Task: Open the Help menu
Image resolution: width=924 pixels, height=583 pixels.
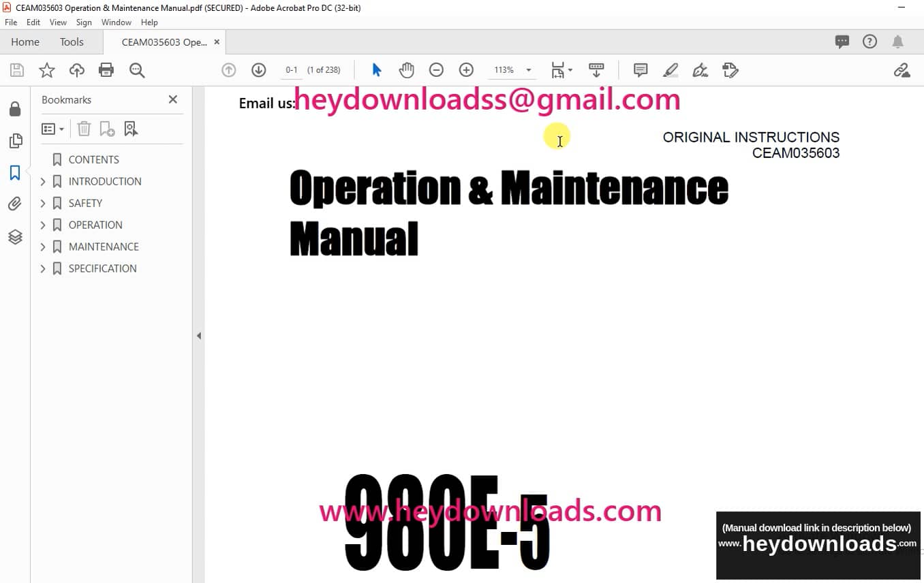Action: pyautogui.click(x=149, y=22)
